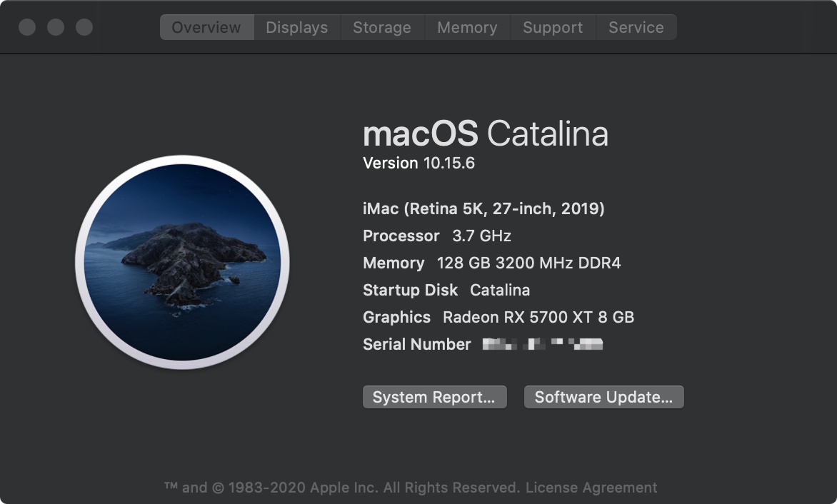The height and width of the screenshot is (504, 837).
Task: Open the Service tab
Action: (636, 27)
